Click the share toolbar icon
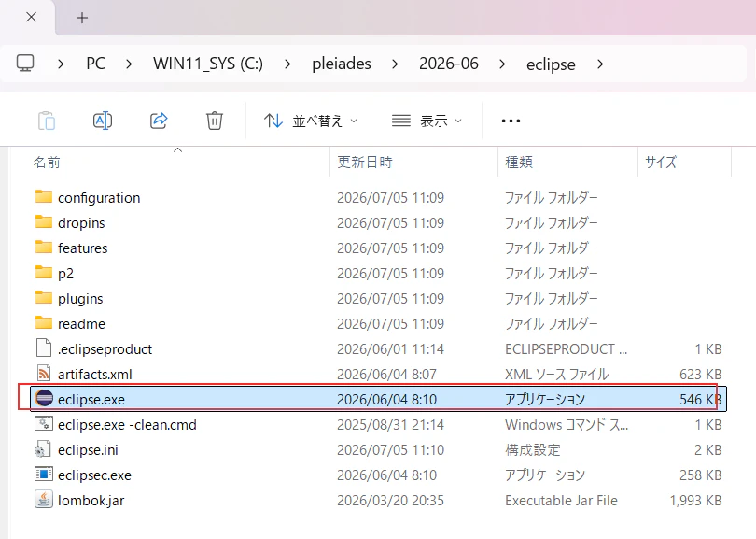 pyautogui.click(x=159, y=121)
